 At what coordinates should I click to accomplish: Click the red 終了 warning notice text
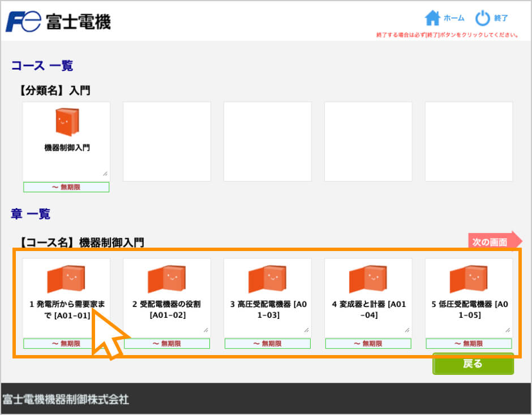point(447,35)
